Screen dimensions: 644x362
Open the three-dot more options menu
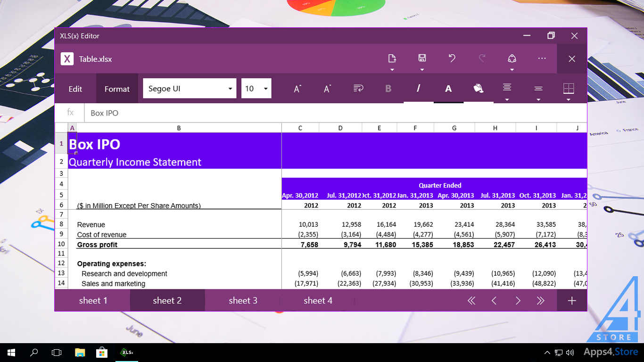pyautogui.click(x=542, y=58)
